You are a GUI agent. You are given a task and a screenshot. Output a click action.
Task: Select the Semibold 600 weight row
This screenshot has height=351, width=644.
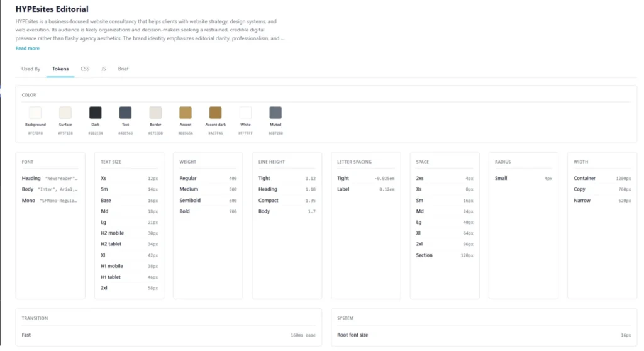click(x=208, y=201)
